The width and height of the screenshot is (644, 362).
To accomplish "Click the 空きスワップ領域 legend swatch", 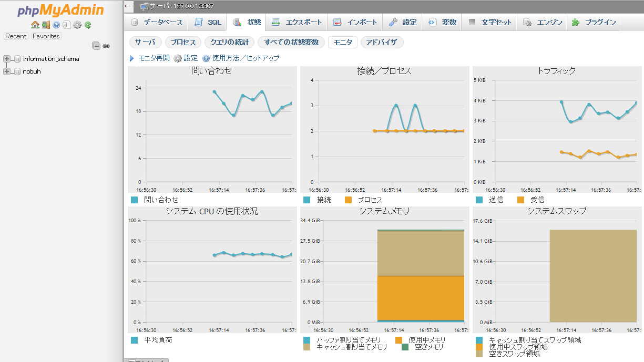I will [x=479, y=354].
